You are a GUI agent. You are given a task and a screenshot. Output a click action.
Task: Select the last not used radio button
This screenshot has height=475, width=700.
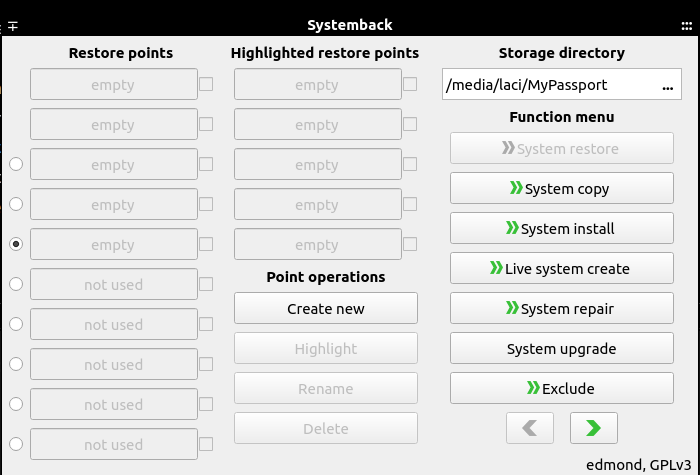16,444
